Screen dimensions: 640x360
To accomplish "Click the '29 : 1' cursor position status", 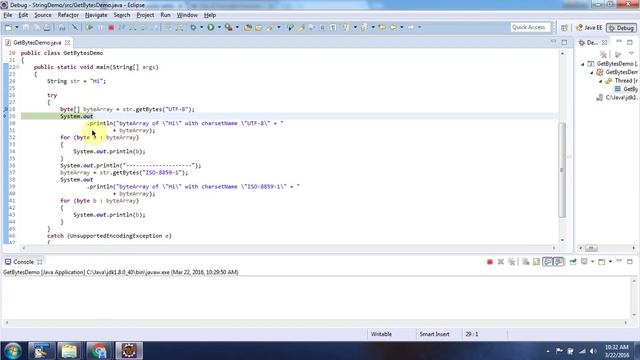I will click(x=471, y=334).
